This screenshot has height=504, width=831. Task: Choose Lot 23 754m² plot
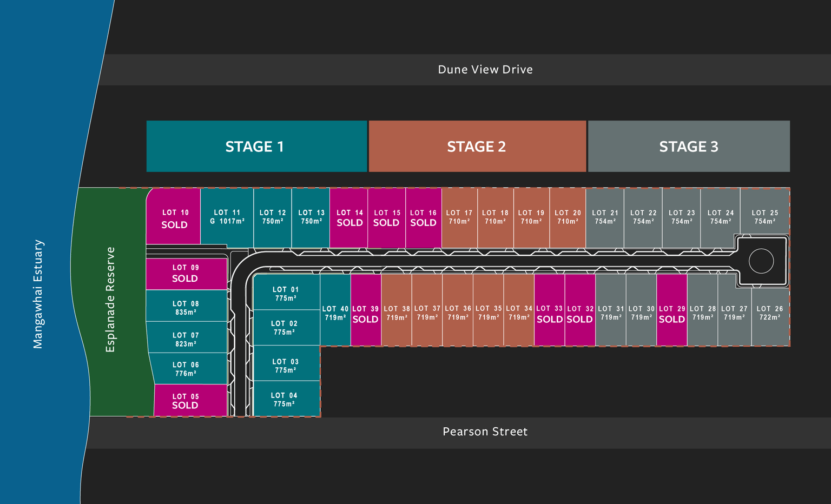682,217
